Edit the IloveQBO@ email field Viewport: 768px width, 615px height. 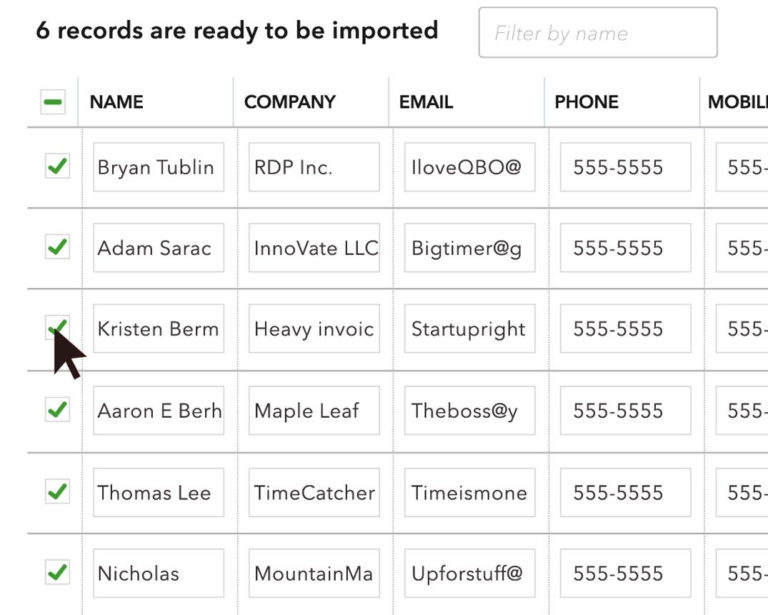(470, 167)
